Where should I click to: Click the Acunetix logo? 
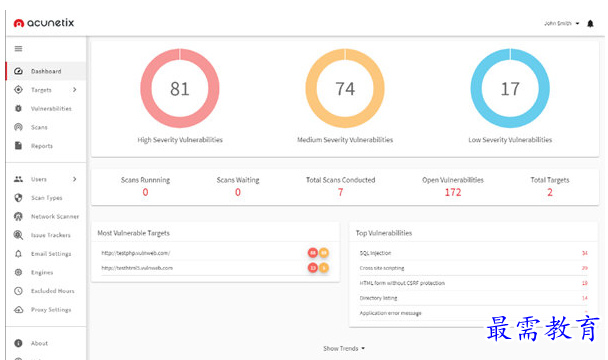(x=43, y=23)
